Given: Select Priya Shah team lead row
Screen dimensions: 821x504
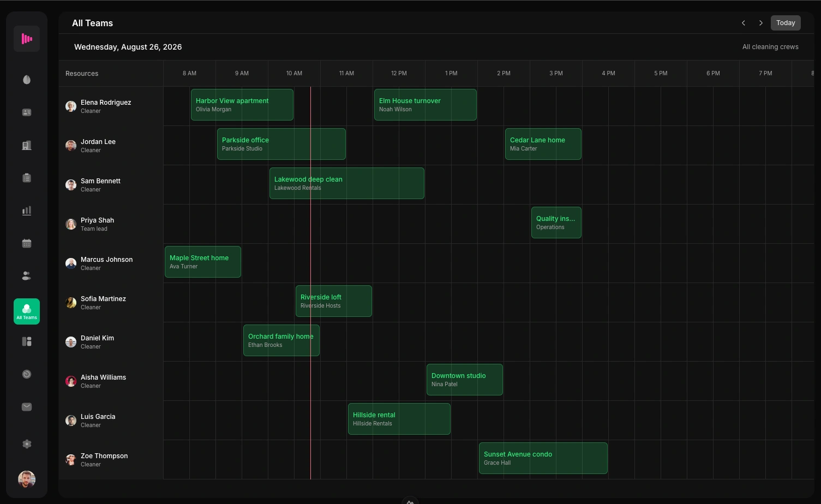Looking at the screenshot, I should tap(111, 224).
